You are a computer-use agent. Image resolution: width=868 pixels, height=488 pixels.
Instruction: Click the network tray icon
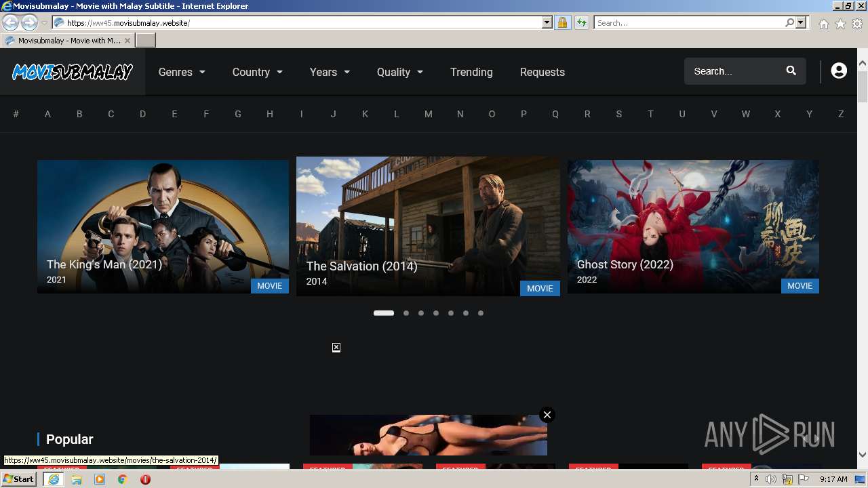pyautogui.click(x=787, y=479)
